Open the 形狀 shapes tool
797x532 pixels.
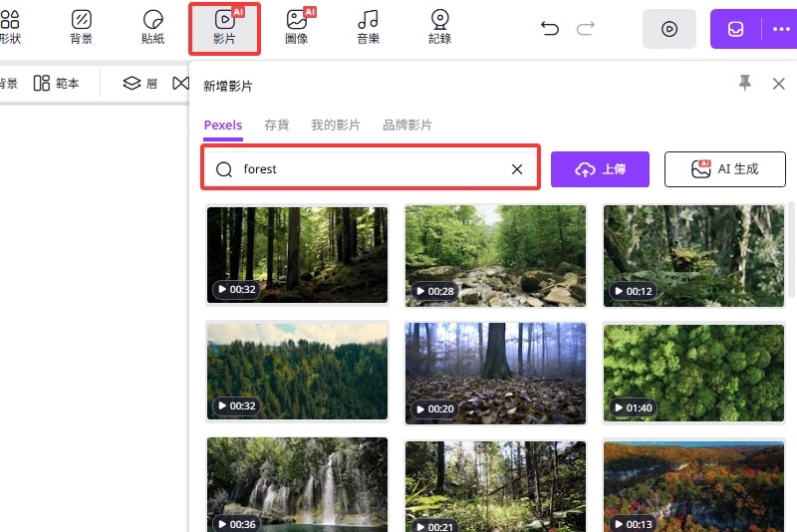coord(10,28)
